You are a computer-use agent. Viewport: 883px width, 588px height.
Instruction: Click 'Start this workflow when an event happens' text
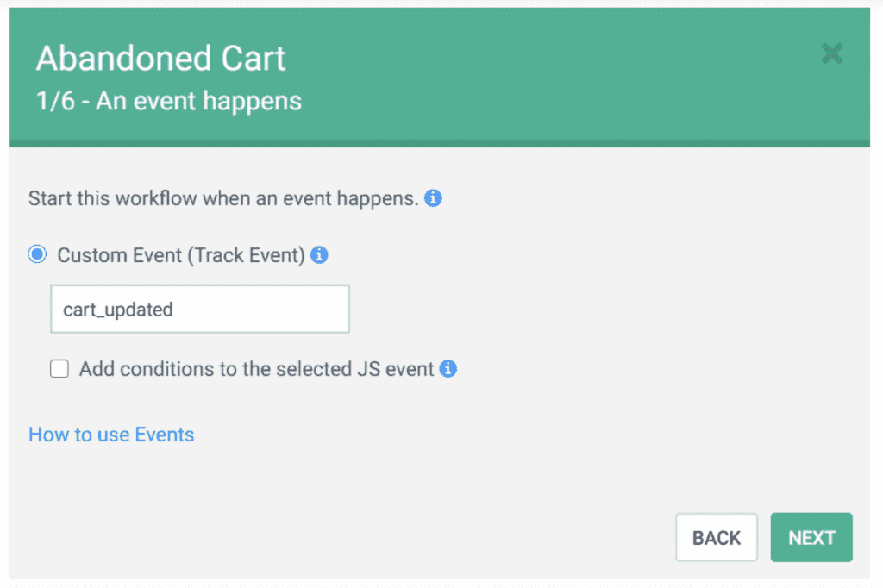pyautogui.click(x=223, y=198)
